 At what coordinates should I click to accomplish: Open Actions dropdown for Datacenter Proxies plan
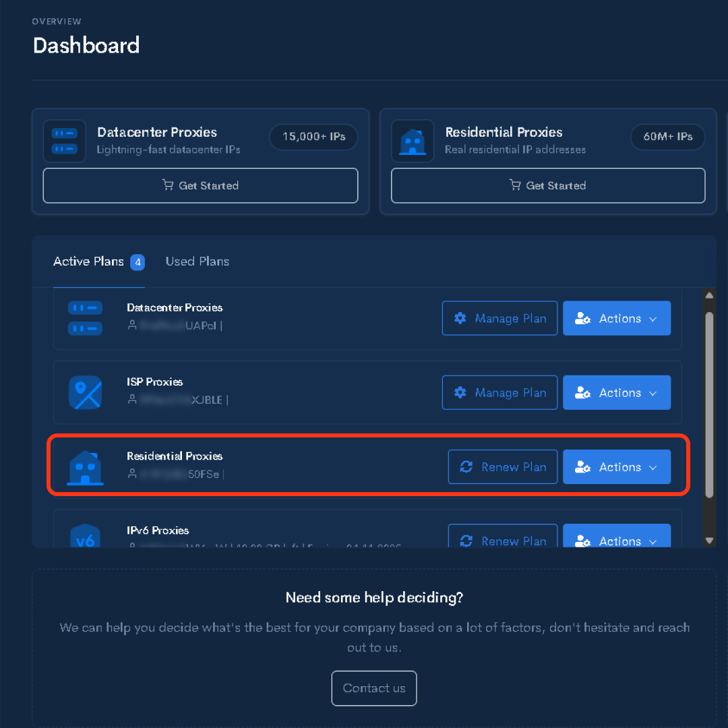click(x=617, y=318)
